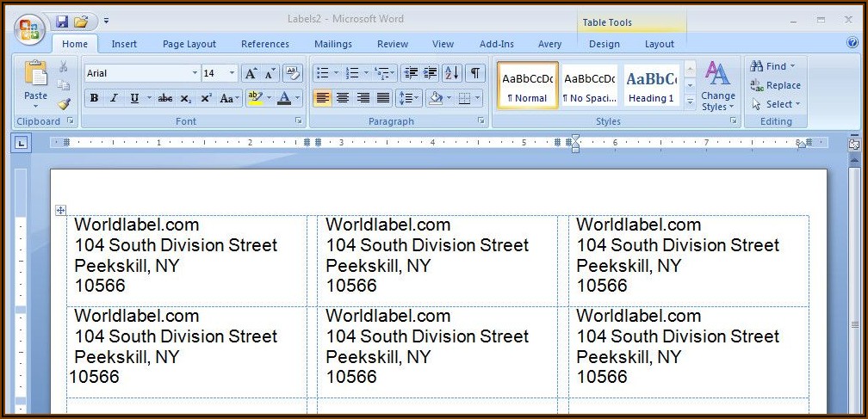
Task: Click the Grow Font icon
Action: coord(251,74)
